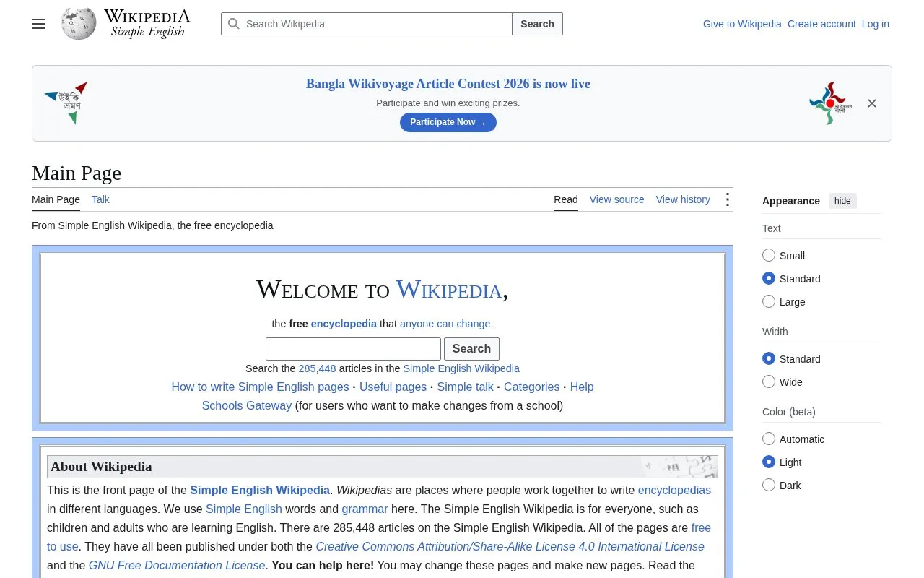Open the 285,448 articles count link
Viewport: 924px width, 578px height.
(317, 368)
